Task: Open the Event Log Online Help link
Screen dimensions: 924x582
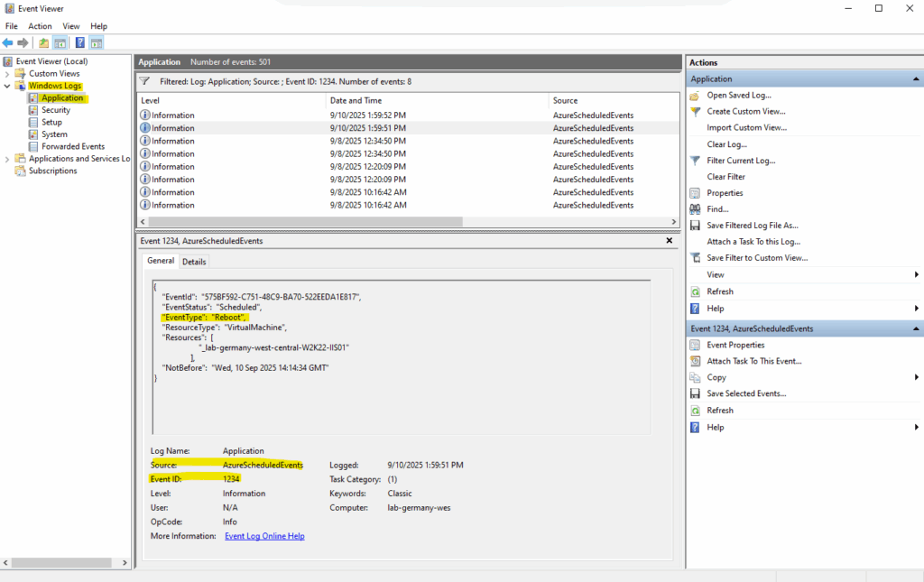Action: coord(264,536)
